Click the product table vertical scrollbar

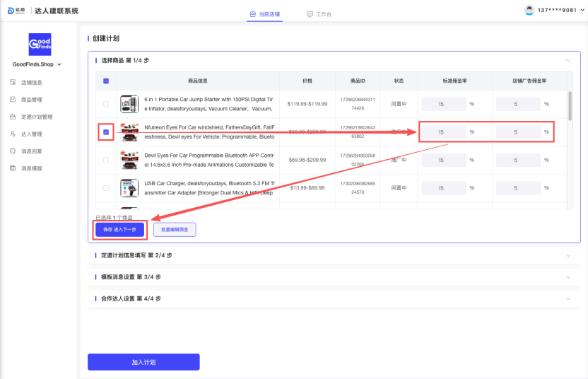pyautogui.click(x=570, y=106)
